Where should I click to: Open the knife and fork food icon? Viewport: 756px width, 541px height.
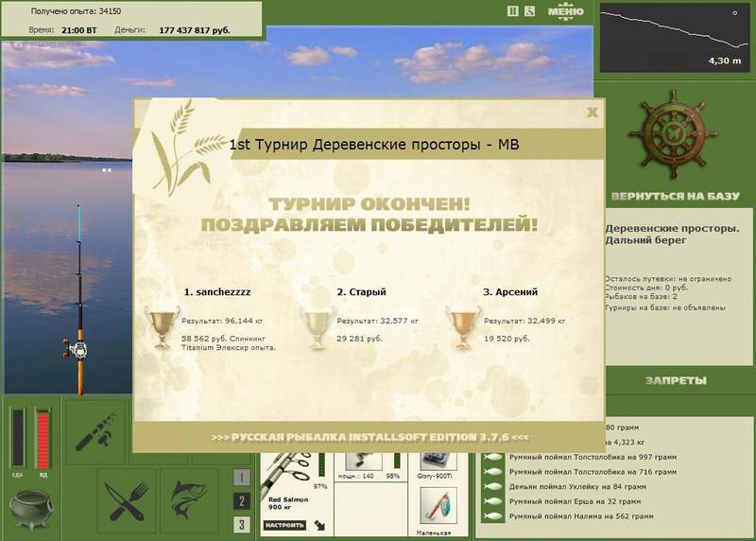[x=127, y=501]
